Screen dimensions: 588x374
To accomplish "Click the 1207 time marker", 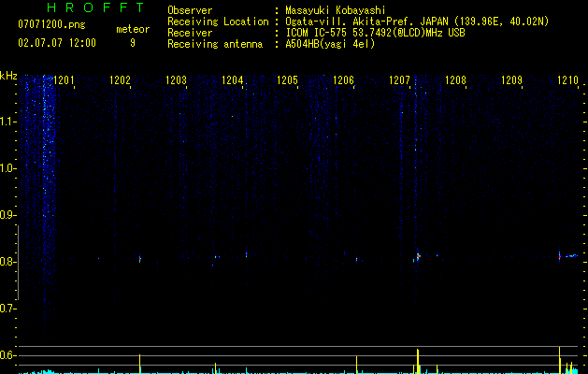I will [x=400, y=80].
